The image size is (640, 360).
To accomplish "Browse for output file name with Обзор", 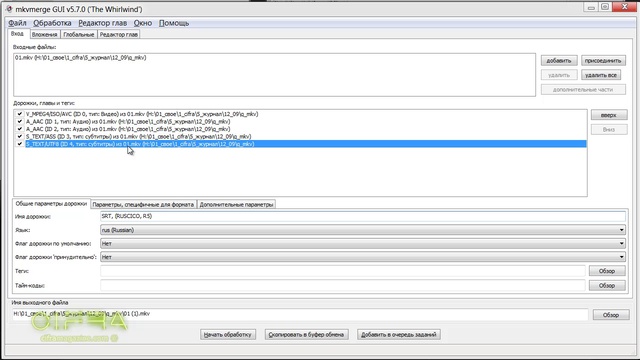I will 611,315.
